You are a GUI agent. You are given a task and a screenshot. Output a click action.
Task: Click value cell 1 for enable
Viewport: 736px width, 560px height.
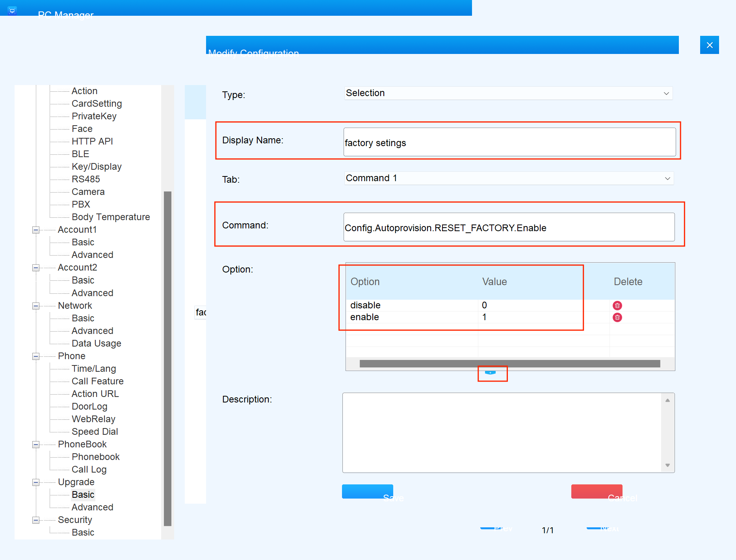click(544, 317)
